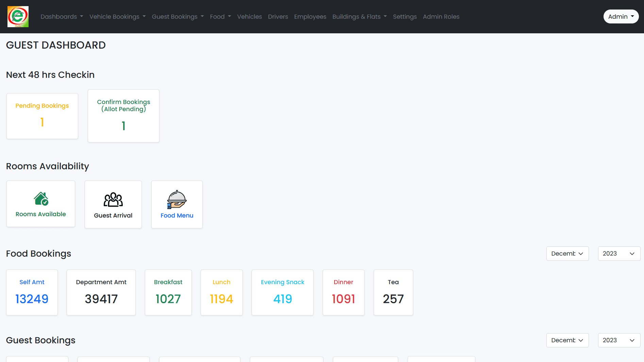Open the Guest Bookings month selector
Image resolution: width=644 pixels, height=362 pixels.
tap(567, 340)
